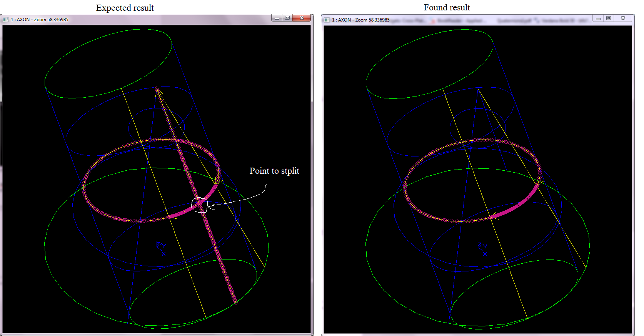Close the Found result AXON window
The width and height of the screenshot is (644, 336).
click(x=623, y=18)
